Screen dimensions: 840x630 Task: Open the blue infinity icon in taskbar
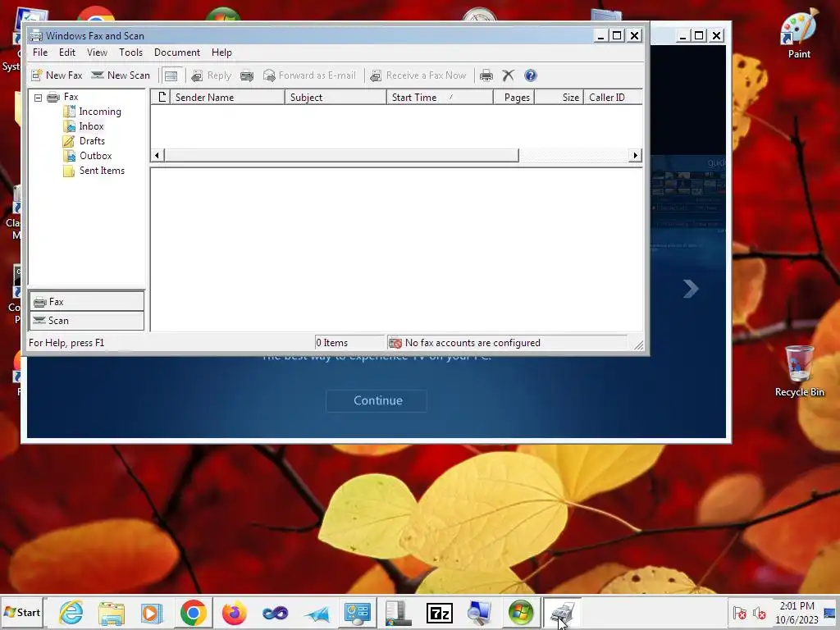276,612
